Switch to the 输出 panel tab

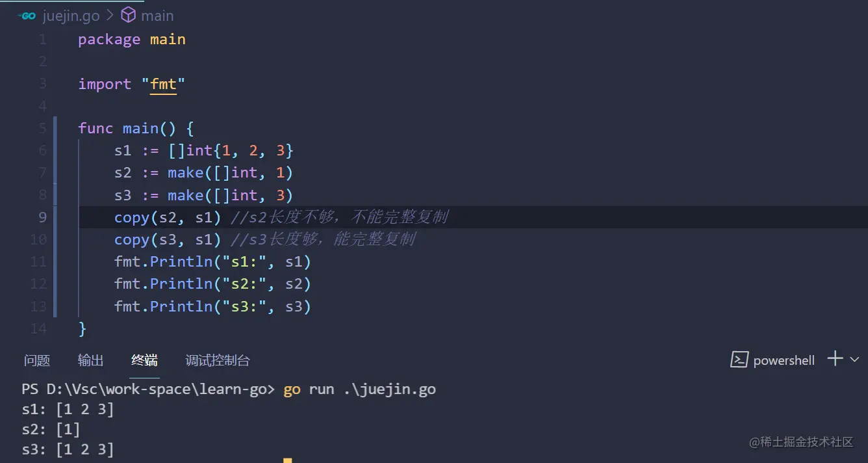point(90,360)
